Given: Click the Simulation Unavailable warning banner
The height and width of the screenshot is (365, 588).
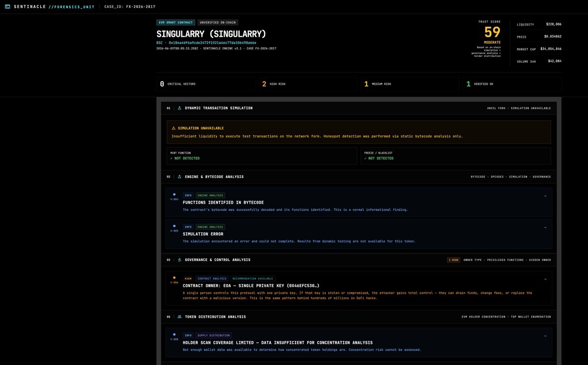Looking at the screenshot, I should 359,132.
